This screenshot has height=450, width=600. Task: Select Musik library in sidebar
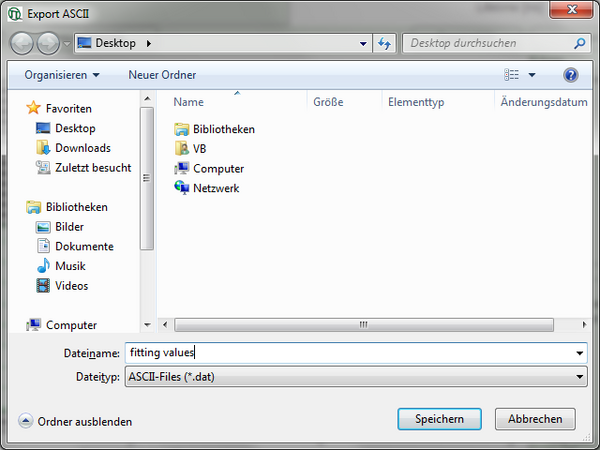(x=70, y=266)
